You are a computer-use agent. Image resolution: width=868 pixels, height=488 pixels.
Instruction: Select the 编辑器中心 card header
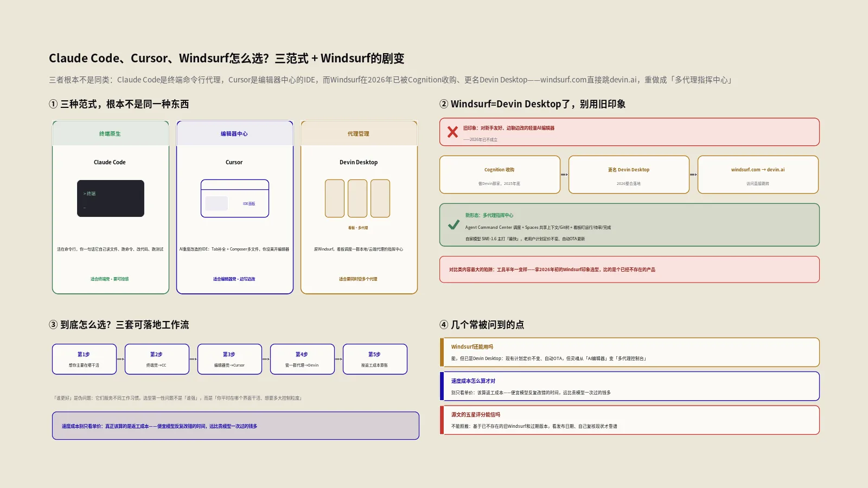tap(235, 133)
